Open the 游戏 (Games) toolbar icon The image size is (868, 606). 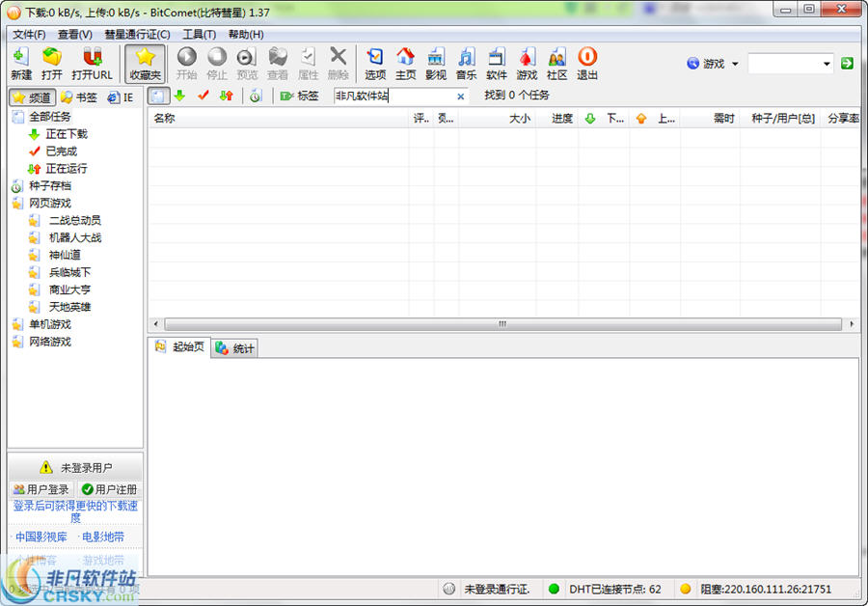point(527,64)
